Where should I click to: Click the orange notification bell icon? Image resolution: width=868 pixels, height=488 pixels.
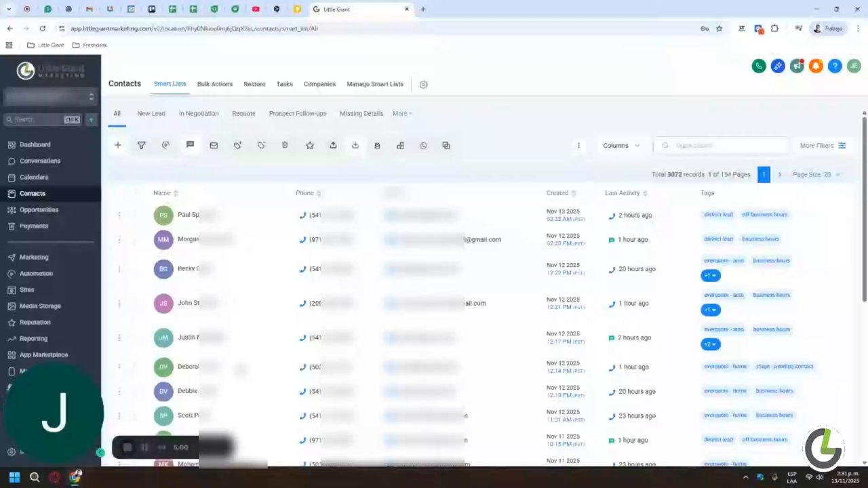pos(816,66)
